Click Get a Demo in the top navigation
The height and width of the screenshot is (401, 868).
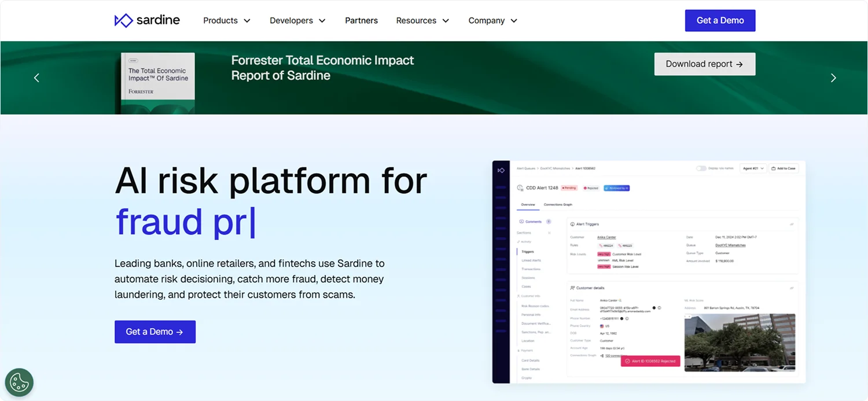(720, 20)
